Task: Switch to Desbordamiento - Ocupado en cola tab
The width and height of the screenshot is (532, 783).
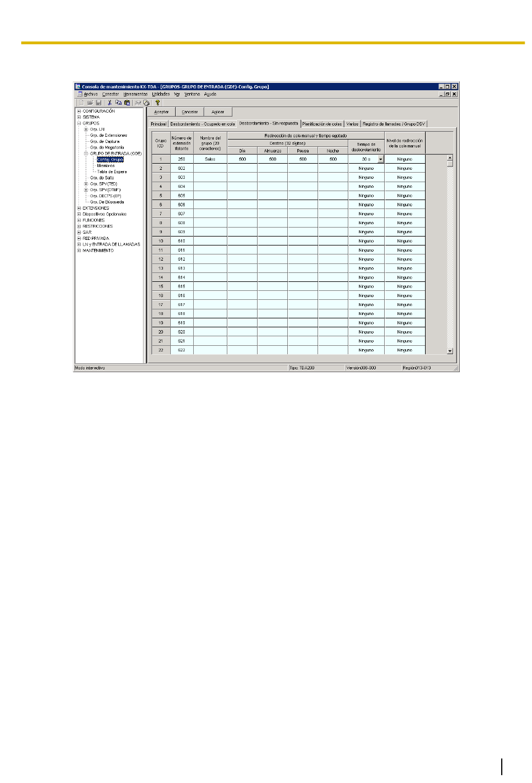Action: pos(203,124)
